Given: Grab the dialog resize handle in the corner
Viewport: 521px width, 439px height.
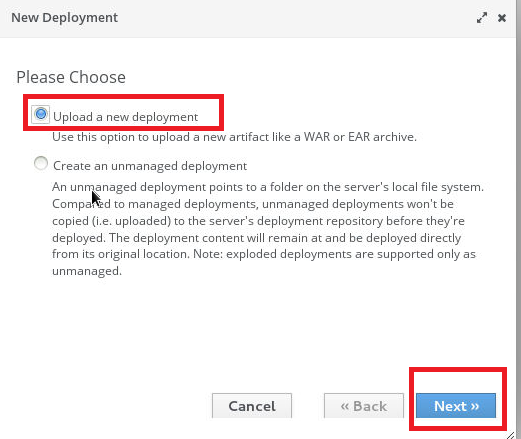Looking at the screenshot, I should pyautogui.click(x=510, y=435).
